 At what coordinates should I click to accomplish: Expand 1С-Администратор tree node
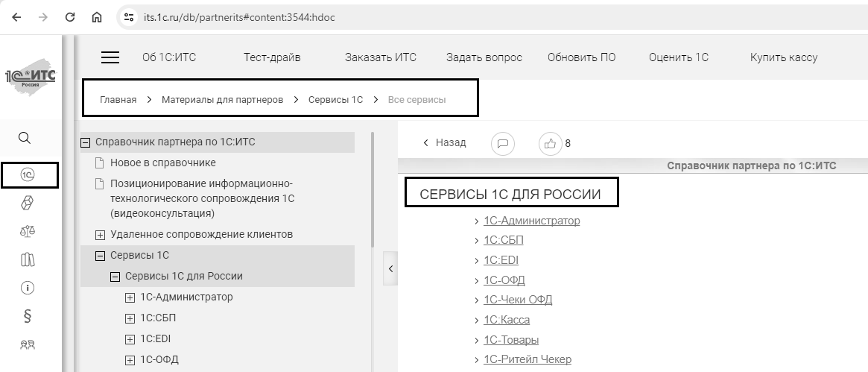130,297
